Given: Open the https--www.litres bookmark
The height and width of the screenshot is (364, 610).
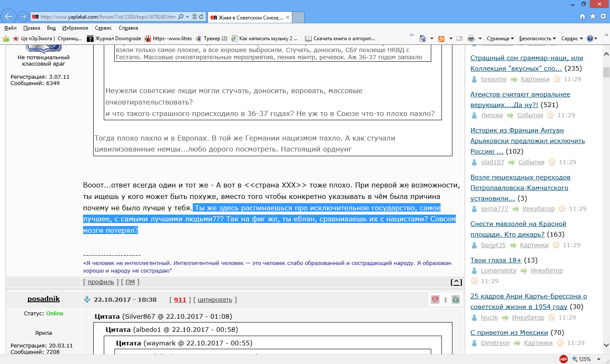Looking at the screenshot, I should (x=168, y=39).
